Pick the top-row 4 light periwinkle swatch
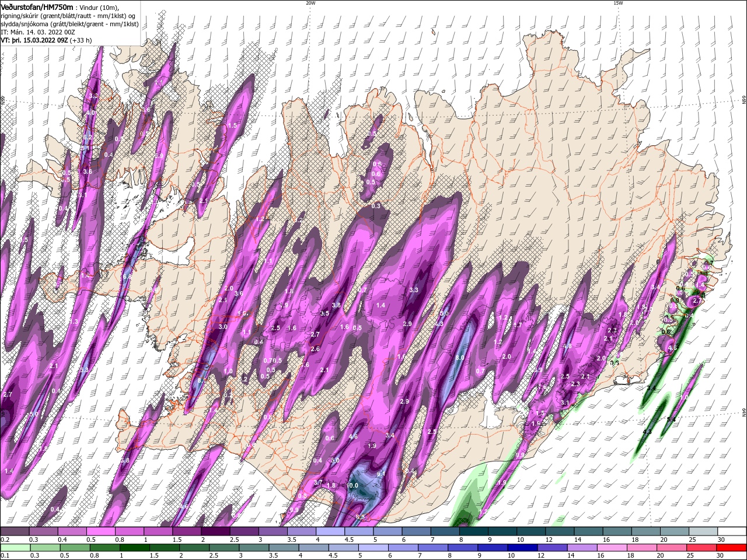 330,531
